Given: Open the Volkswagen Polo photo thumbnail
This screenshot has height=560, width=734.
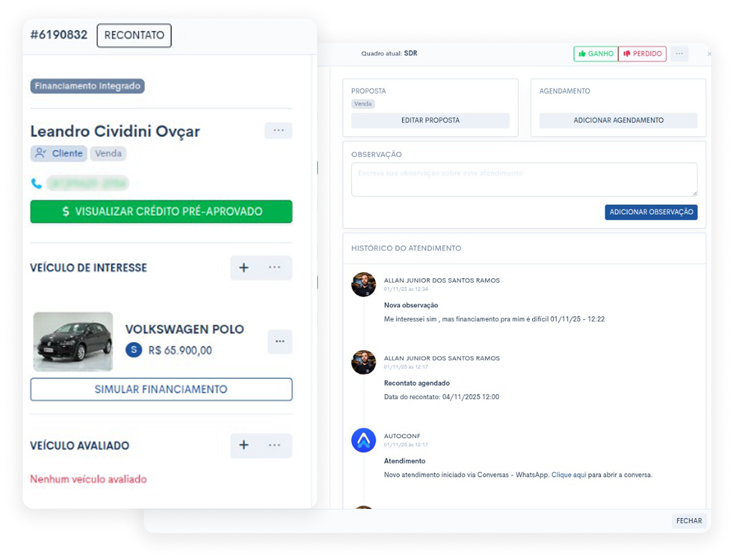Looking at the screenshot, I should coord(73,342).
